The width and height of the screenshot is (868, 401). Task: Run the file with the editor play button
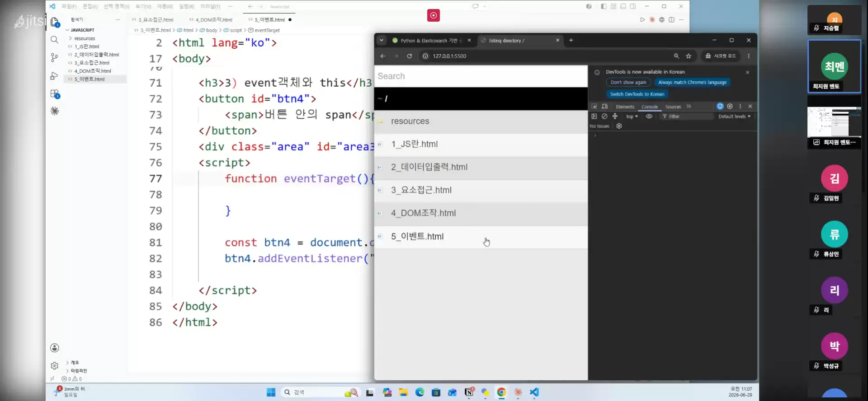[642, 20]
